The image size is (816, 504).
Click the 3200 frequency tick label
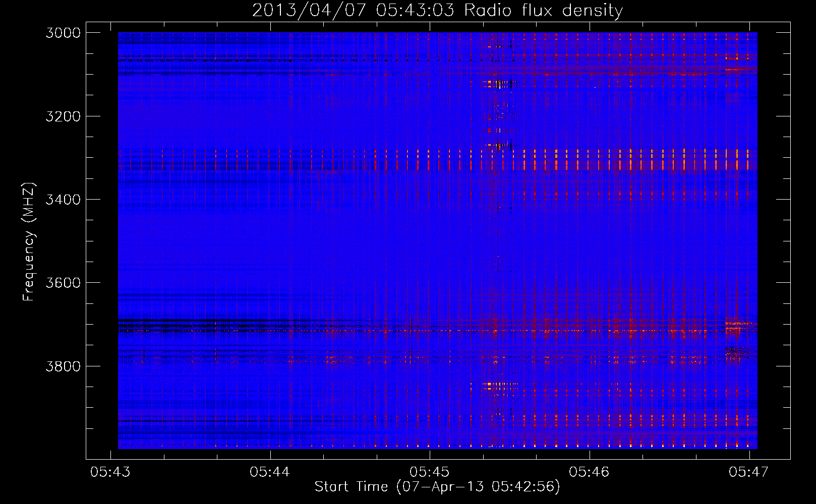click(63, 116)
